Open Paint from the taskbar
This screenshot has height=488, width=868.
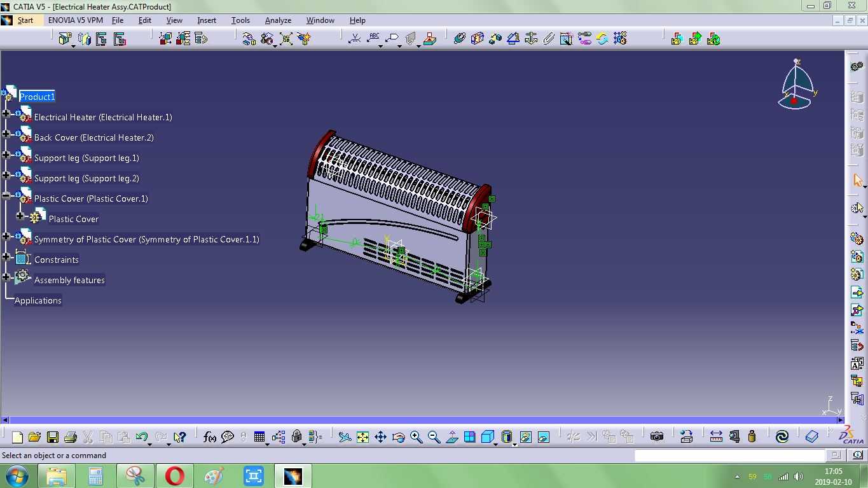coord(214,476)
